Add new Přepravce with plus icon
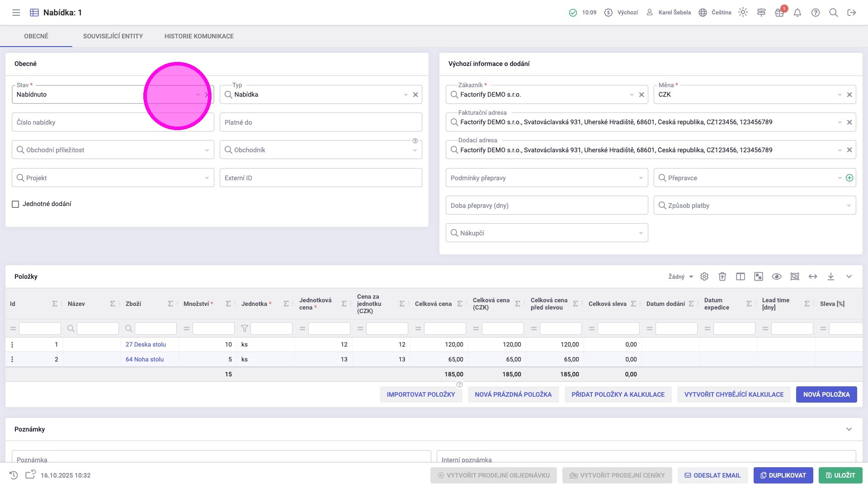 [849, 178]
